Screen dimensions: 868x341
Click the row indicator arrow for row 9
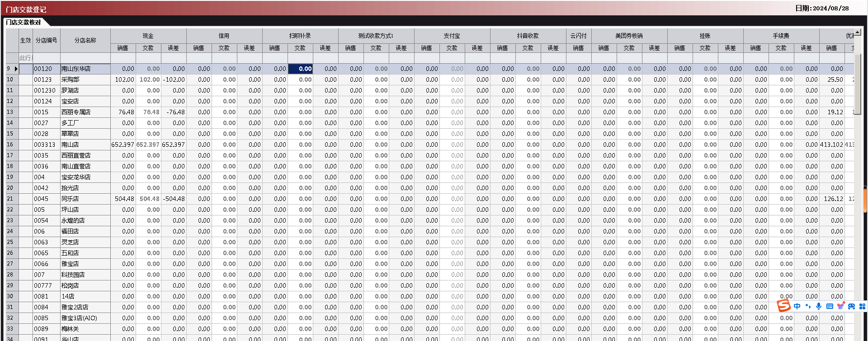pyautogui.click(x=16, y=69)
